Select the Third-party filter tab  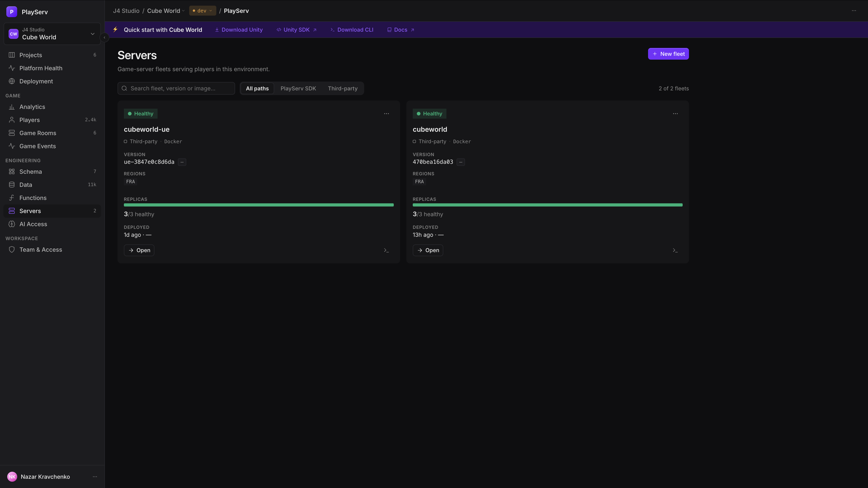click(x=343, y=88)
